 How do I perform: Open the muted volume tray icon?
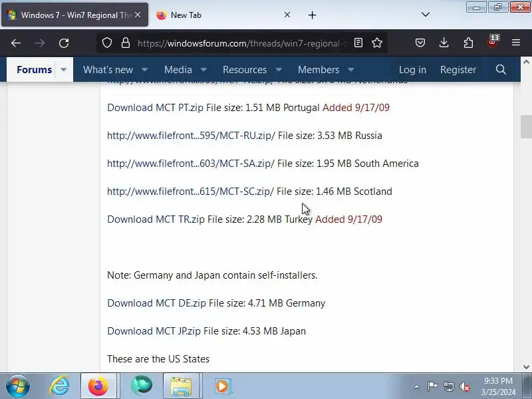(464, 386)
